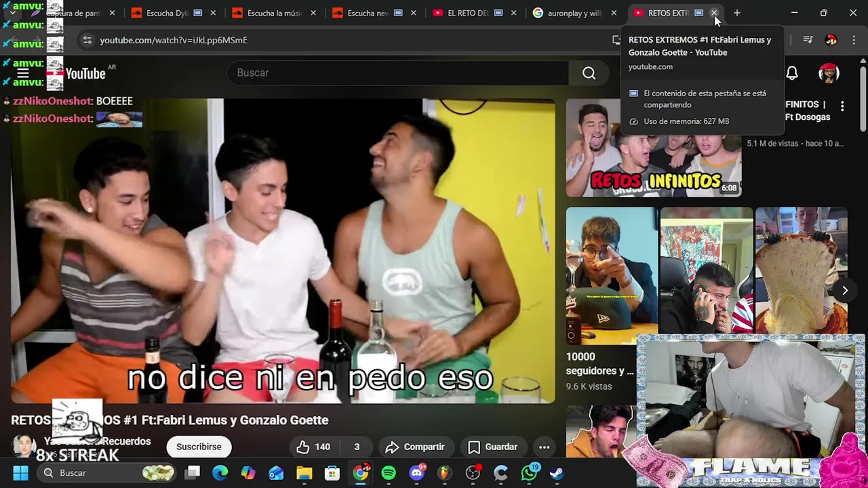
Task: Close the "captura de pant" tab
Action: tap(112, 13)
